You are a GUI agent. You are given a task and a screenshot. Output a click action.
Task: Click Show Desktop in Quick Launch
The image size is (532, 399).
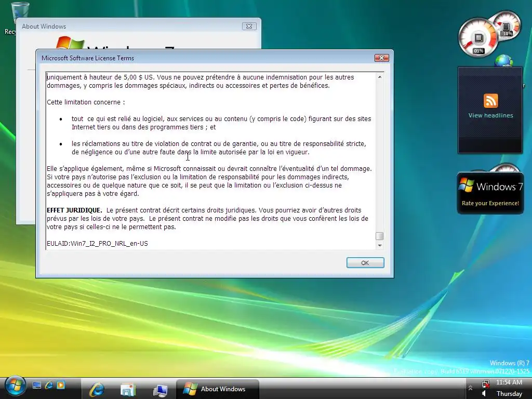(x=37, y=385)
